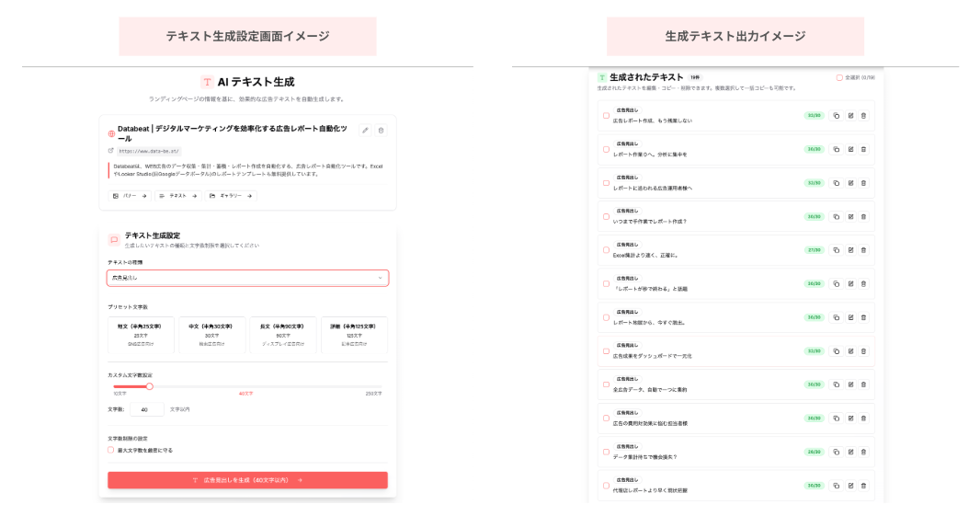Edit the 広告レポート作成、もう残業しない headline
This screenshot has width=980, height=516.
tap(850, 116)
